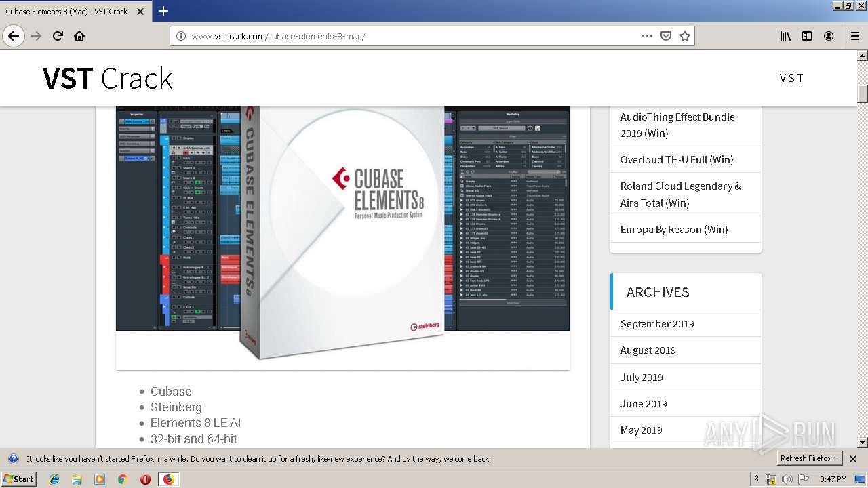Open the Windows Start menu
The height and width of the screenshot is (488, 868).
point(18,479)
